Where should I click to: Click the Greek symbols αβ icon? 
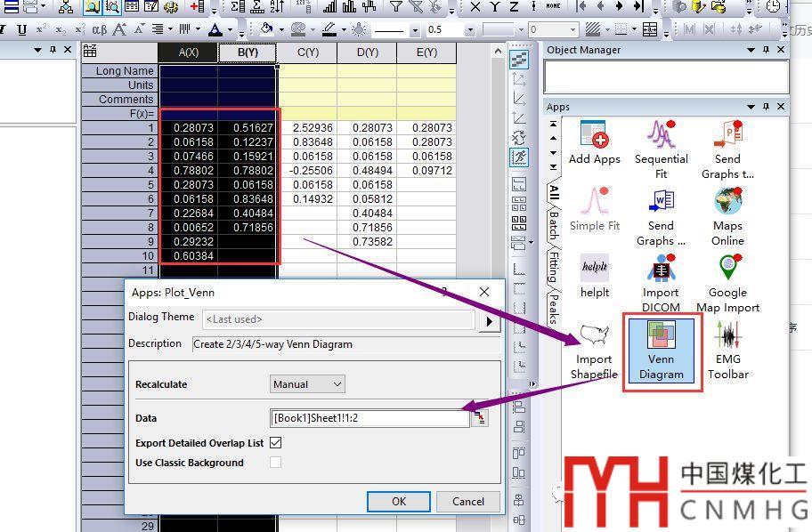(x=100, y=29)
